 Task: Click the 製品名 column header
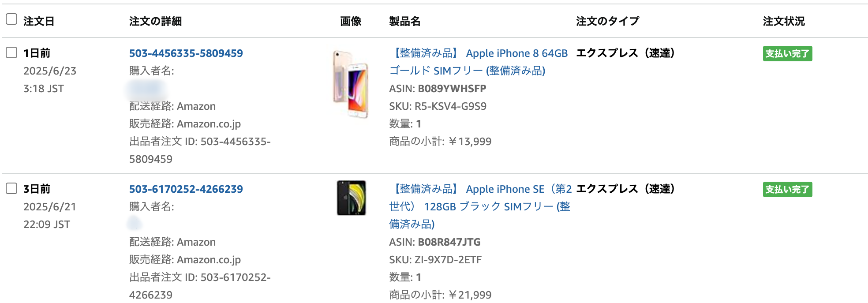coord(404,21)
